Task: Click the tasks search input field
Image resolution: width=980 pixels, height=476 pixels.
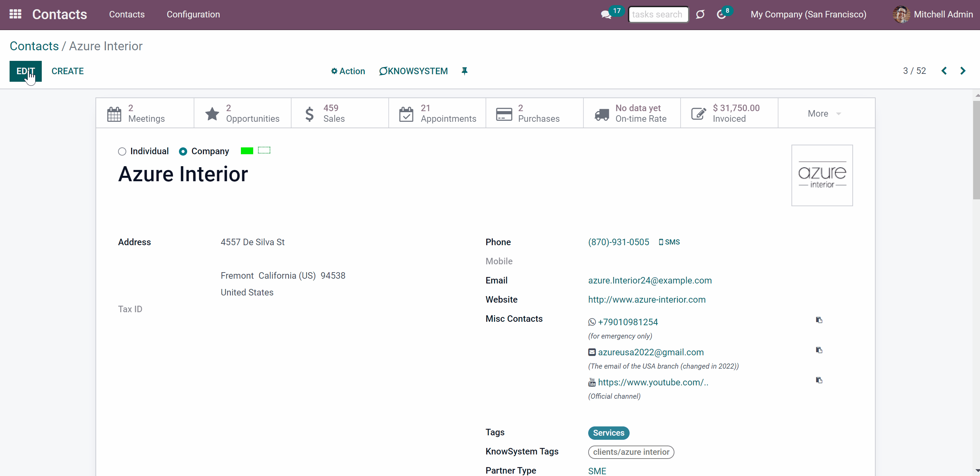Action: click(x=658, y=14)
